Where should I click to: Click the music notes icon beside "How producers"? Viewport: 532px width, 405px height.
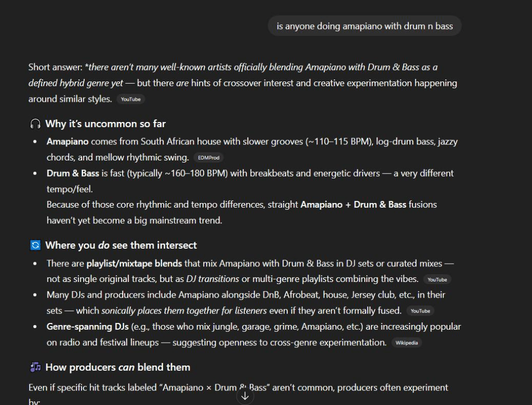(35, 367)
